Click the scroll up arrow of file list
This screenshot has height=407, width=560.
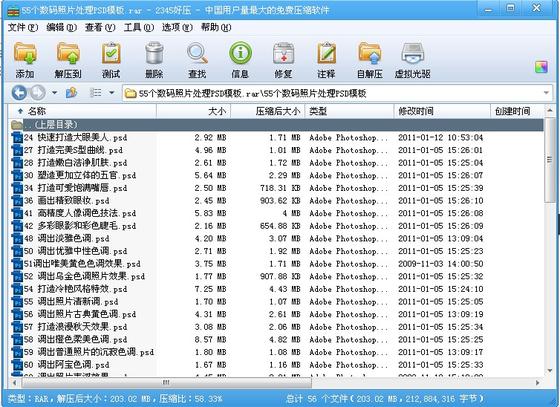pos(550,111)
